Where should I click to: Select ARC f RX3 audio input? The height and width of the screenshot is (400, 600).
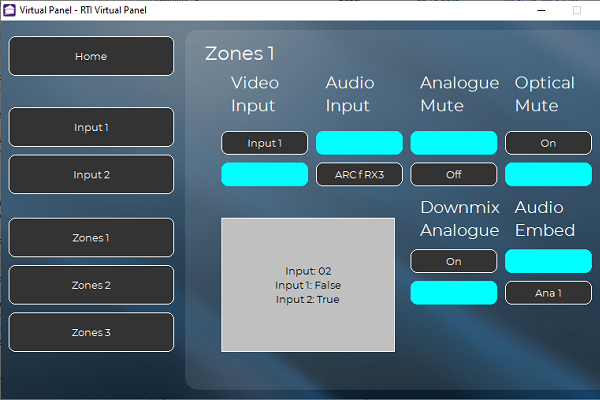click(x=359, y=175)
